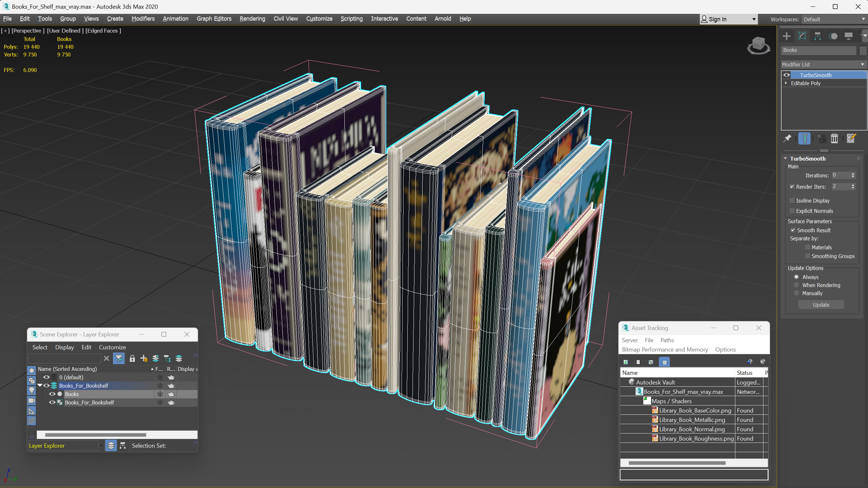Click the lock icon in Layer Explorer toolbar
Screen dimensions: 868x488
(132, 358)
